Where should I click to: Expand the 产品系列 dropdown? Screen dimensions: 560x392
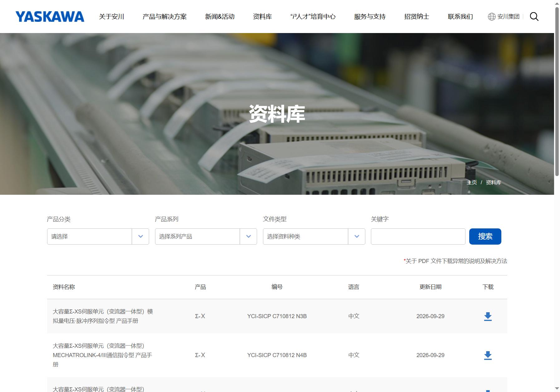pos(206,237)
